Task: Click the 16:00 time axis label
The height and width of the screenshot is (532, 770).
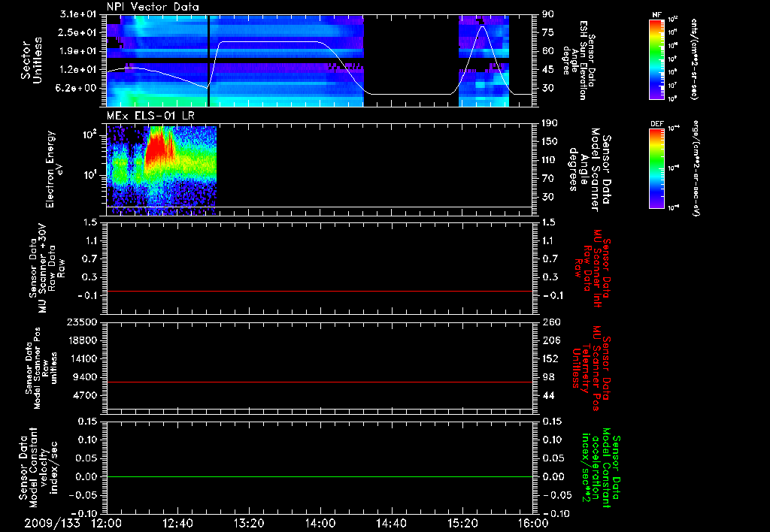Action: 533,523
